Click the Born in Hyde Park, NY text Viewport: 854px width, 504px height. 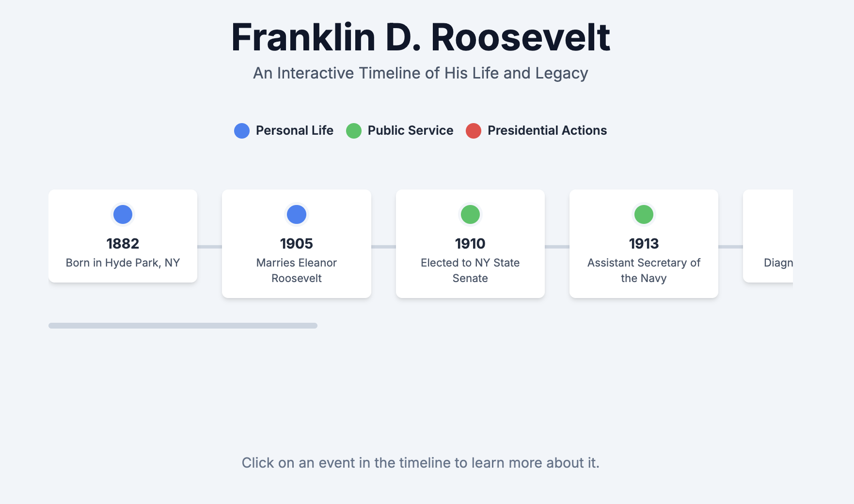coord(123,263)
